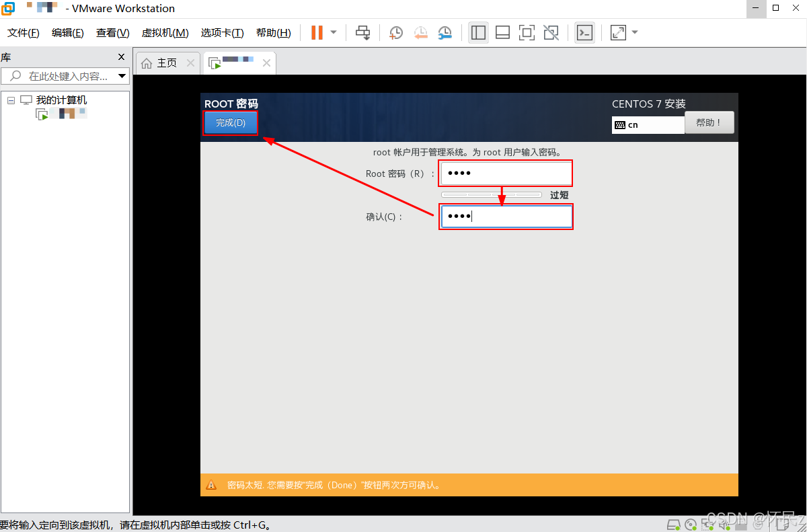Click the password strength meter bar
Screen dimensions: 807x532
tap(491, 195)
